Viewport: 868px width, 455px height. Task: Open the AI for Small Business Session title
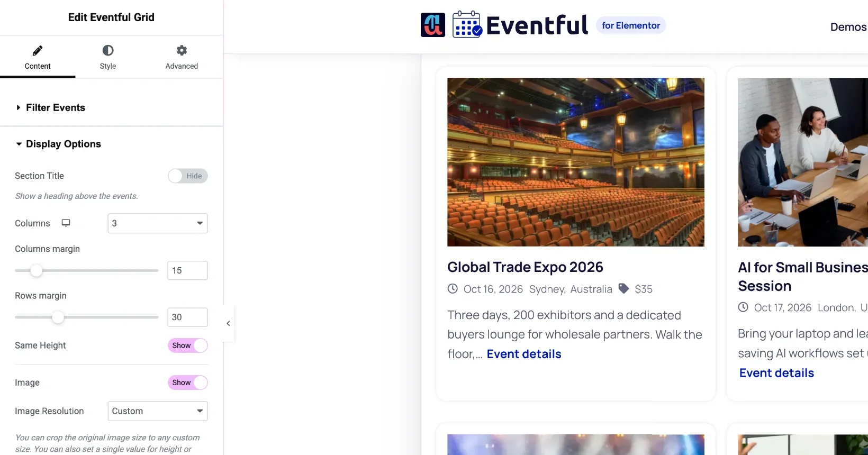[x=803, y=277]
